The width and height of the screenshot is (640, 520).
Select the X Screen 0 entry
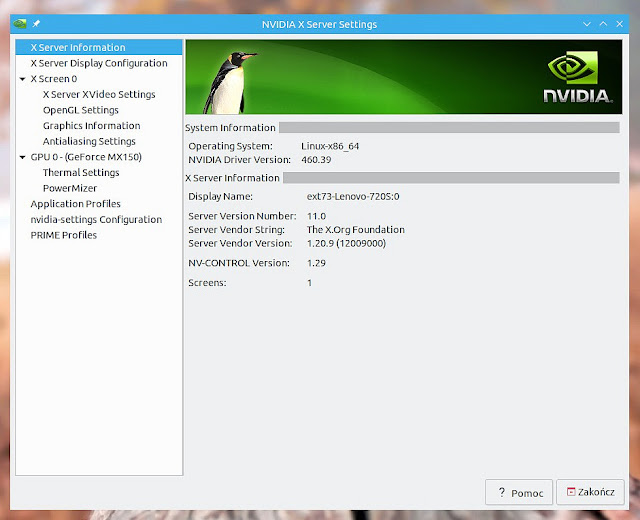click(54, 79)
